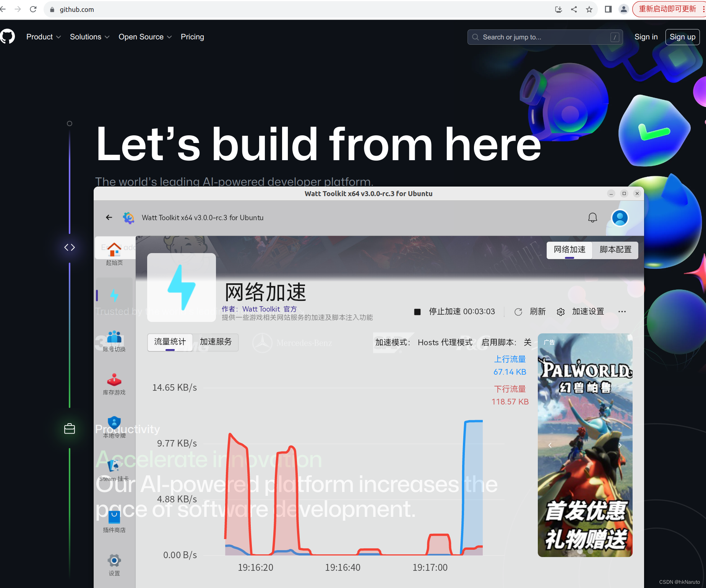
Task: Close the Watt Toolkit window
Action: coord(637,193)
